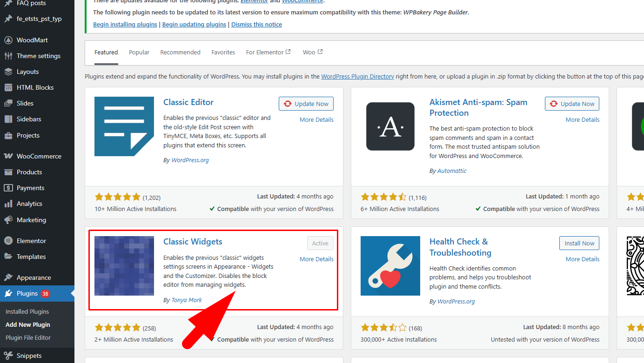Click the Akismet plugin logo thumbnail

tap(390, 126)
